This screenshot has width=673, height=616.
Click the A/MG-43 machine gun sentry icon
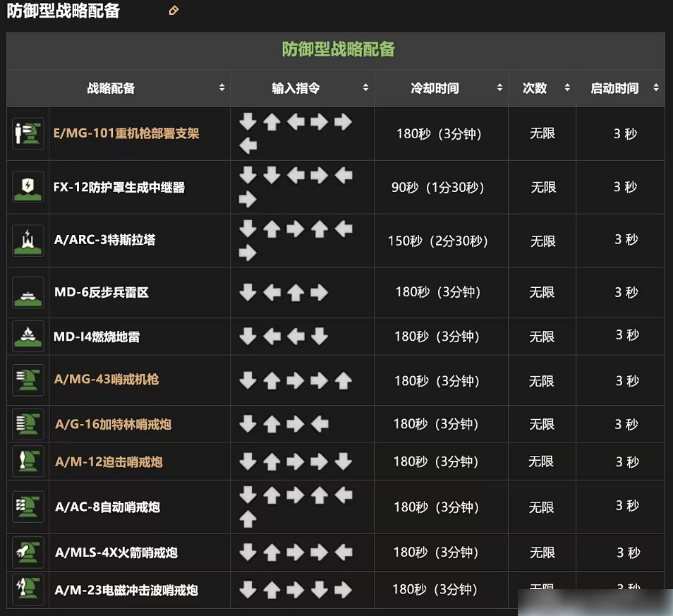click(27, 380)
